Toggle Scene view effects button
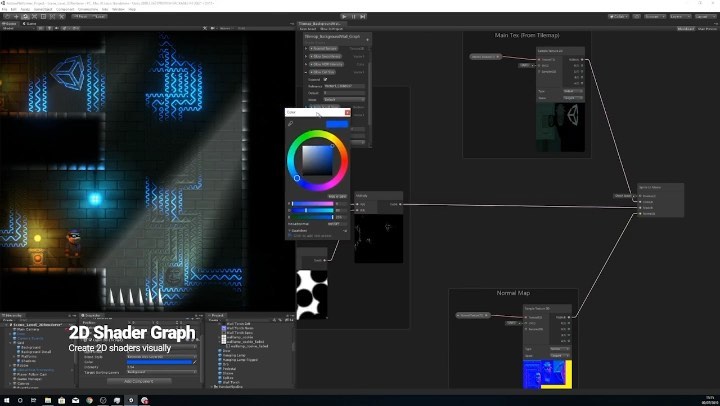 [64, 28]
